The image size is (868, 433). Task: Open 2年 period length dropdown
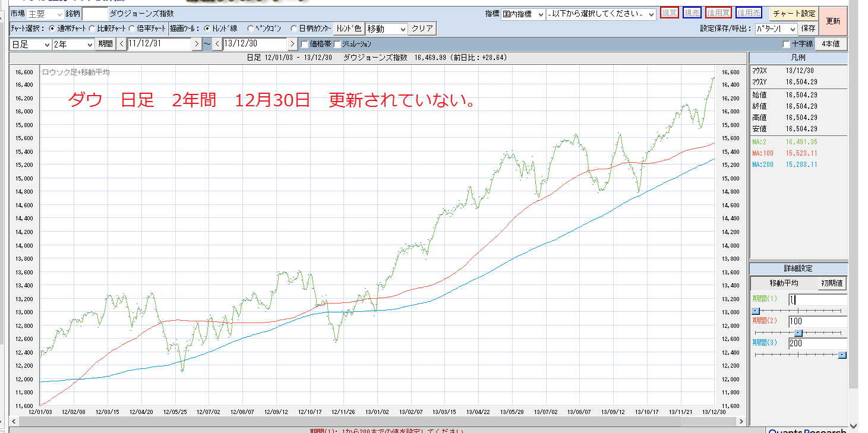[x=74, y=44]
